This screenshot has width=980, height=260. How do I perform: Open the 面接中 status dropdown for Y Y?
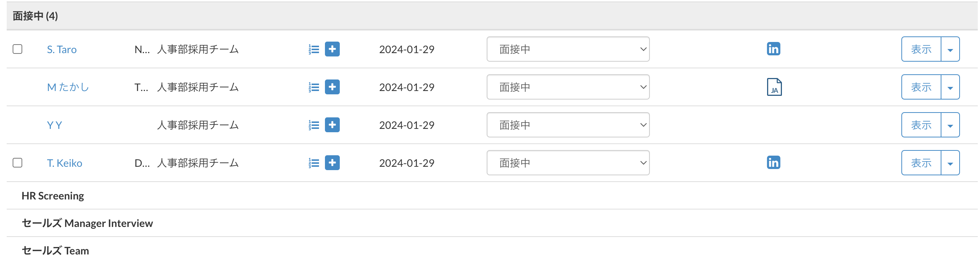(x=568, y=125)
